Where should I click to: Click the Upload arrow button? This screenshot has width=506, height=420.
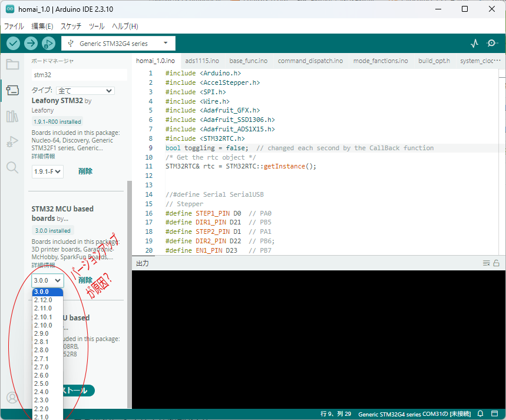point(31,43)
